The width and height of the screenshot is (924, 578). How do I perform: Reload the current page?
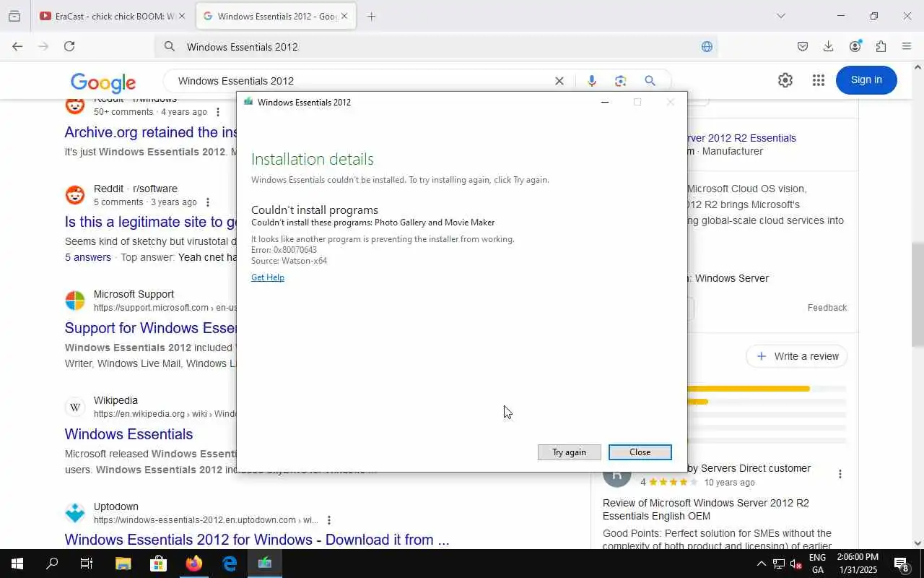(69, 46)
